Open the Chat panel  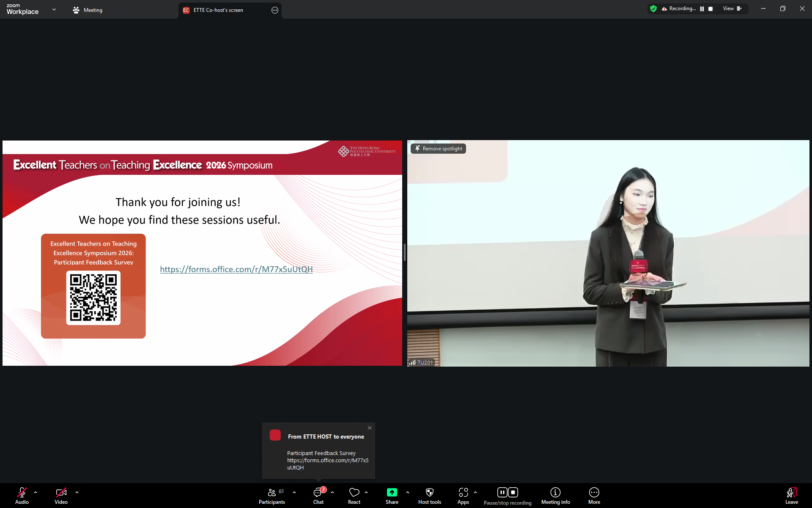[318, 495]
